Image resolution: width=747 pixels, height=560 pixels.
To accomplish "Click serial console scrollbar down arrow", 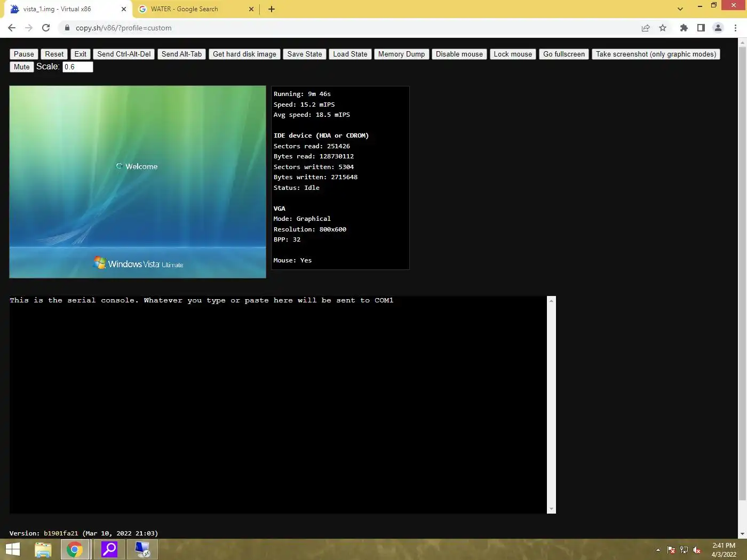I will coord(552,509).
